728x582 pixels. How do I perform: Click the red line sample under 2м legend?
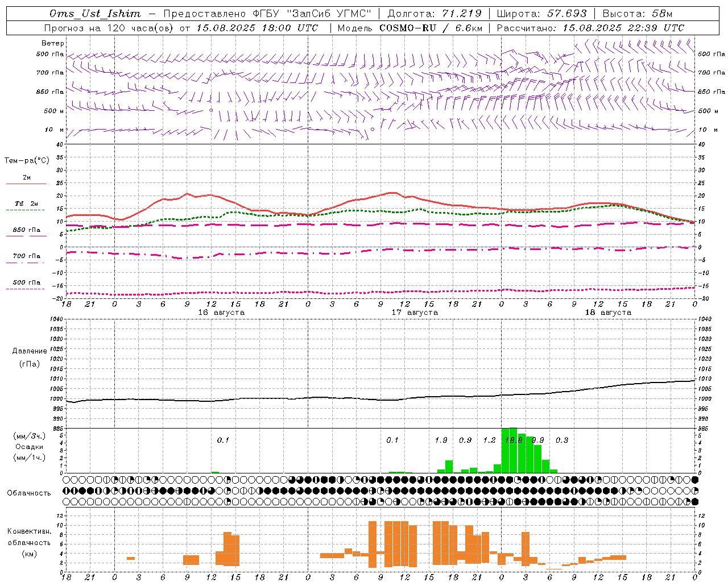(x=27, y=184)
